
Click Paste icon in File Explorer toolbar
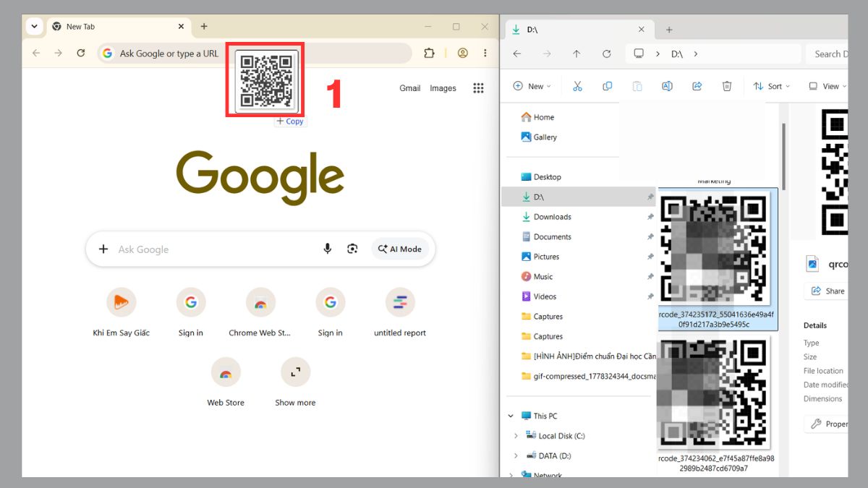(637, 86)
